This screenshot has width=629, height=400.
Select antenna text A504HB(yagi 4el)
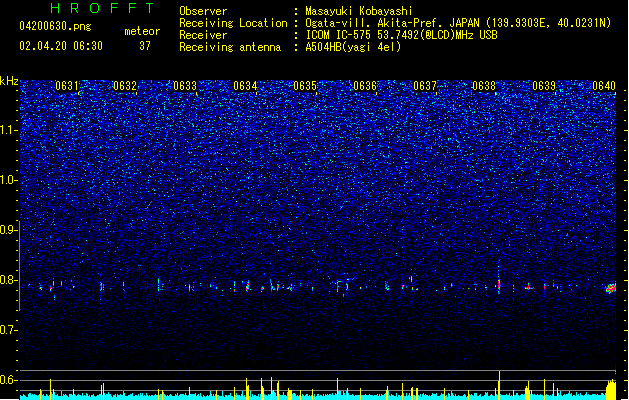353,47
